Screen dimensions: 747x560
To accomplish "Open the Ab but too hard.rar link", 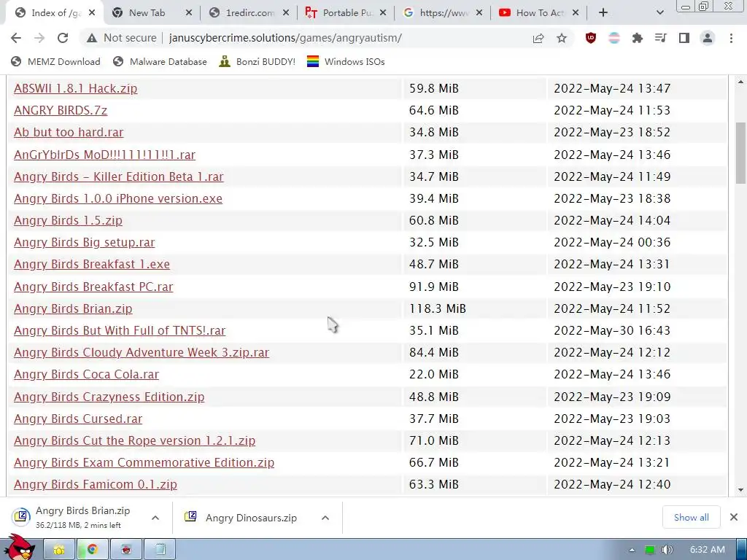I will tap(69, 133).
